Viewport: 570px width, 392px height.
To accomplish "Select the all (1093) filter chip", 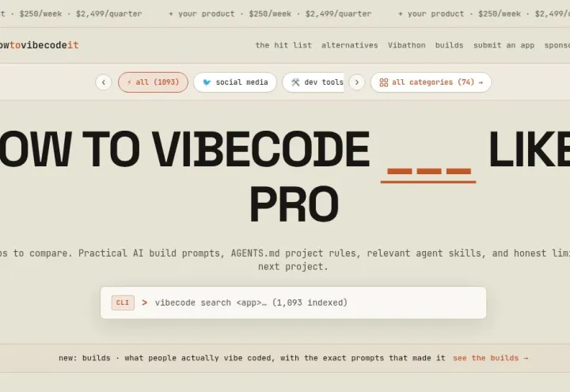I will 153,82.
